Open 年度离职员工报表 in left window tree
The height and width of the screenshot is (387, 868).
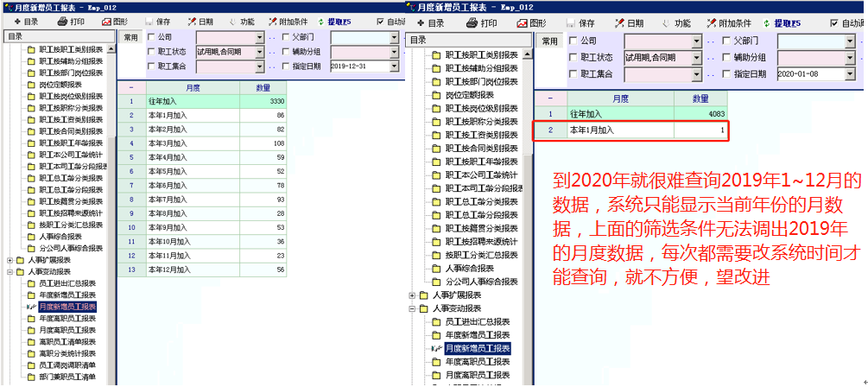point(67,318)
